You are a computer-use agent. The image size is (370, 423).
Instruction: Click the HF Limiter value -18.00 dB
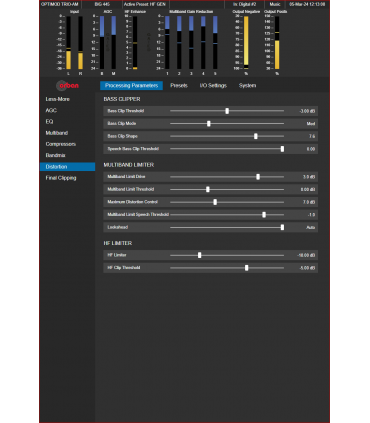click(x=306, y=255)
